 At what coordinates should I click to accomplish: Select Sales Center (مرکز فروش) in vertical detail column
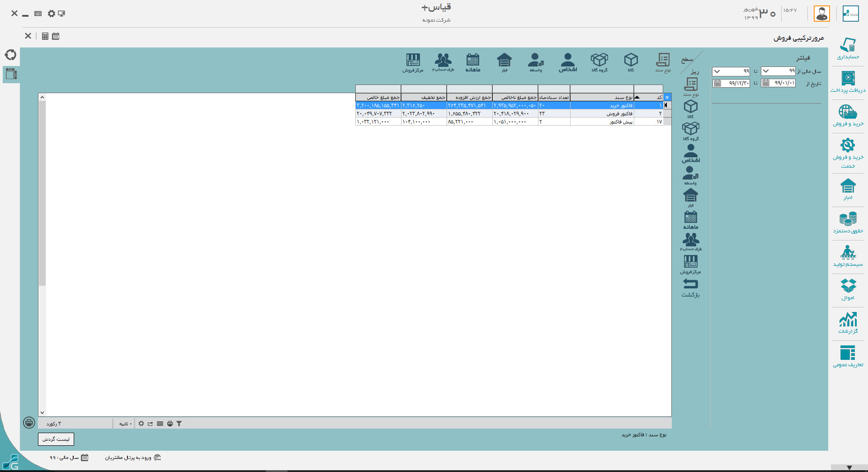(691, 264)
